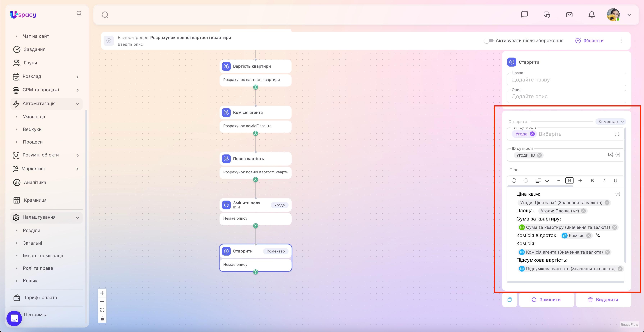Viewport: 644px width, 332px height.
Task: Duplicate the node with the copy icon
Action: [510, 300]
